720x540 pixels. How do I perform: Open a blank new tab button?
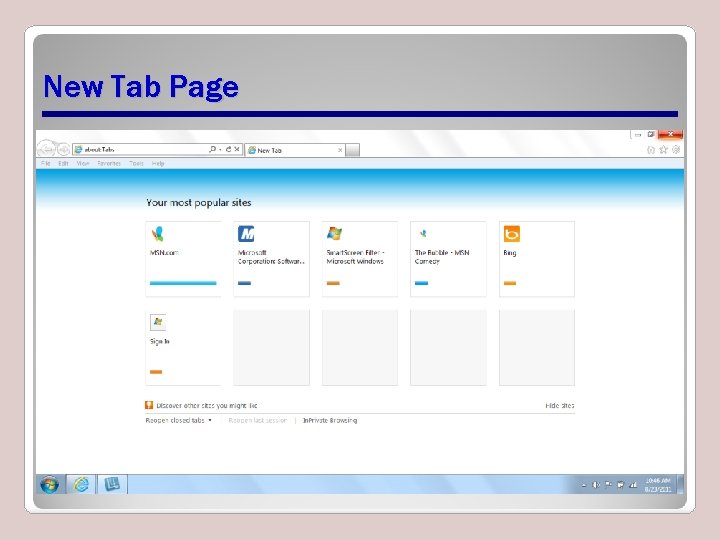(x=352, y=150)
